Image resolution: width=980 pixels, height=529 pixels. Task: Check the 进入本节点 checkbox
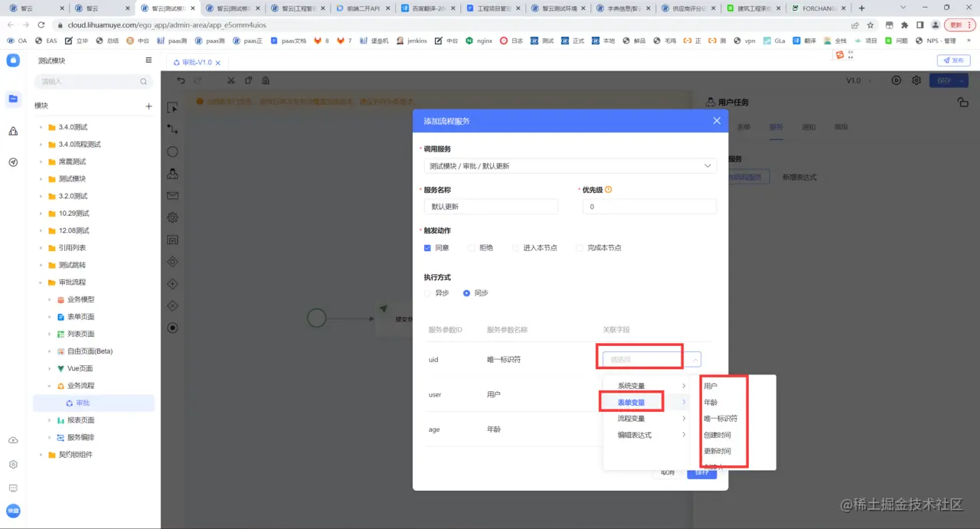(x=516, y=248)
